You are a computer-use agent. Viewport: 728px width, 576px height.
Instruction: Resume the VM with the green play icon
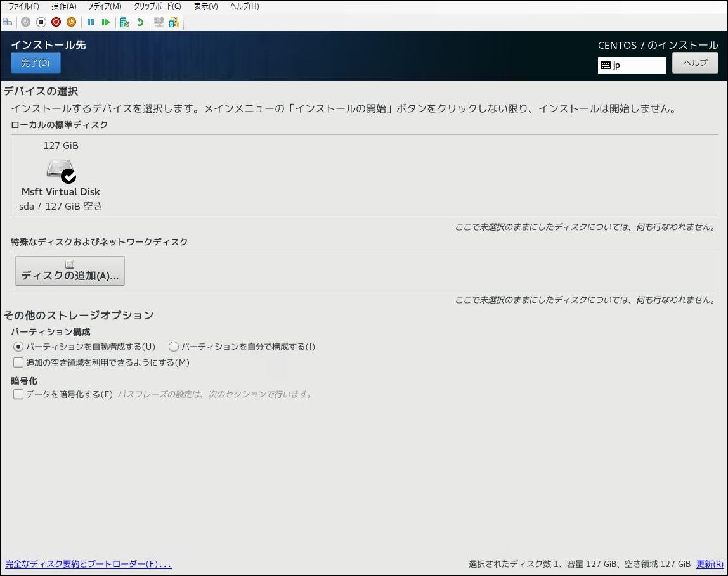(106, 22)
